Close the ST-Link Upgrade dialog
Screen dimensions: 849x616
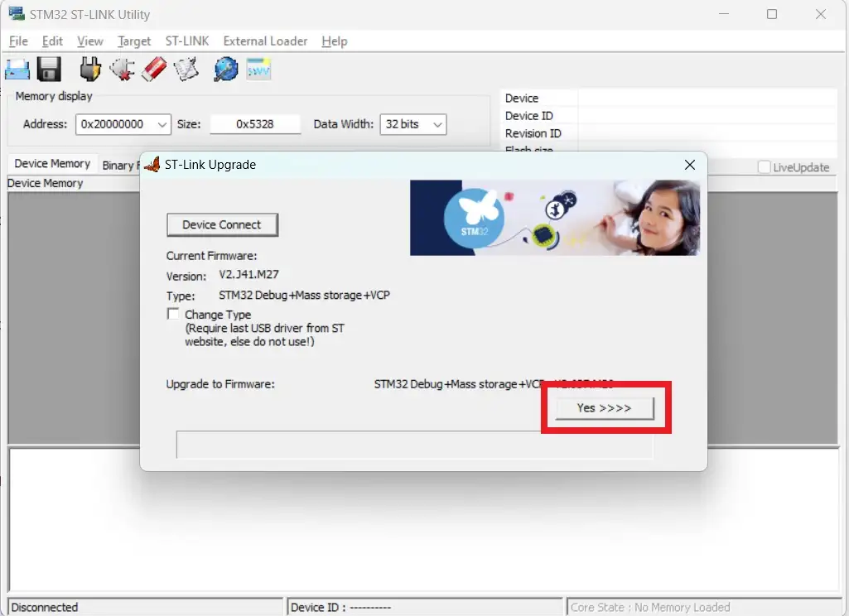click(689, 165)
